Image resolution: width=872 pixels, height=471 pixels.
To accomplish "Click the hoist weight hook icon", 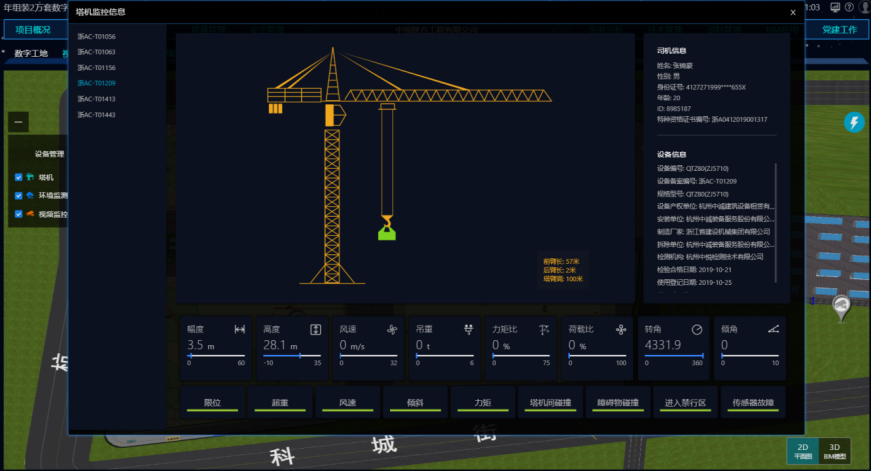I will coord(468,329).
